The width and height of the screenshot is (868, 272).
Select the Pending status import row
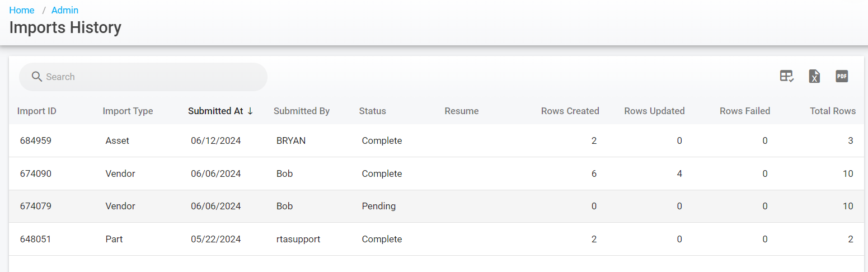378,206
